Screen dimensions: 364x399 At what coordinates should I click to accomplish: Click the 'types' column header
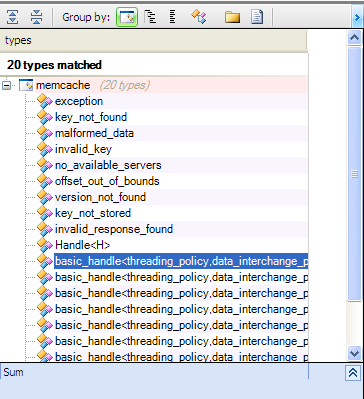153,41
